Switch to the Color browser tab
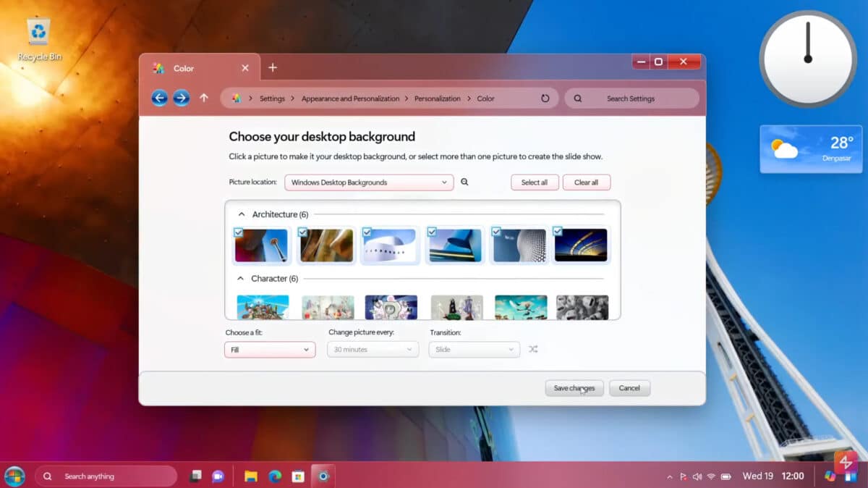868x488 pixels. [x=183, y=68]
